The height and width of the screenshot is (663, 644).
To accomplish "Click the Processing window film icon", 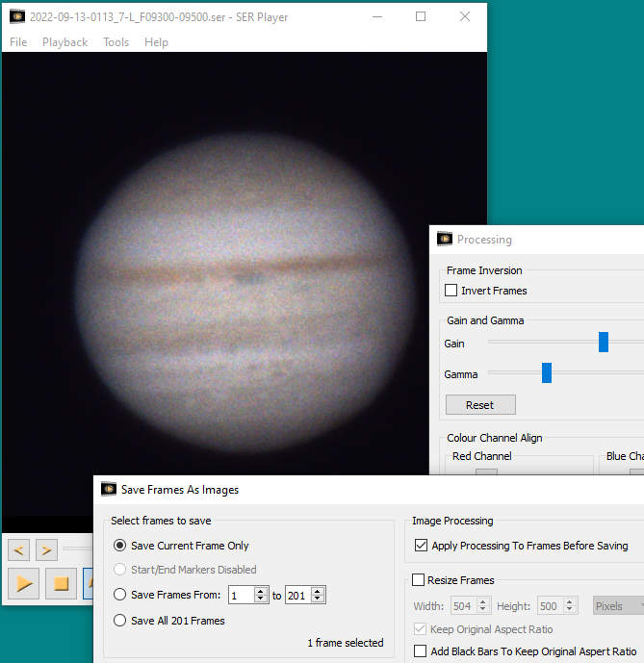I will [x=444, y=239].
